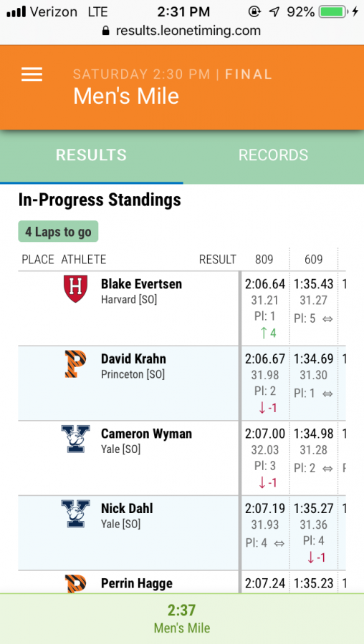This screenshot has height=644, width=364.
Task: Select the RESULTS tab
Action: (91, 155)
